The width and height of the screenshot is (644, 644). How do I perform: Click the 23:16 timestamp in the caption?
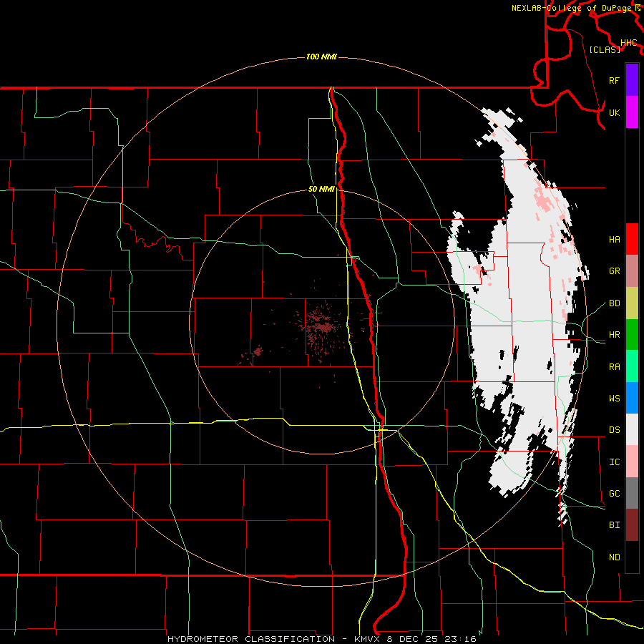click(x=462, y=639)
